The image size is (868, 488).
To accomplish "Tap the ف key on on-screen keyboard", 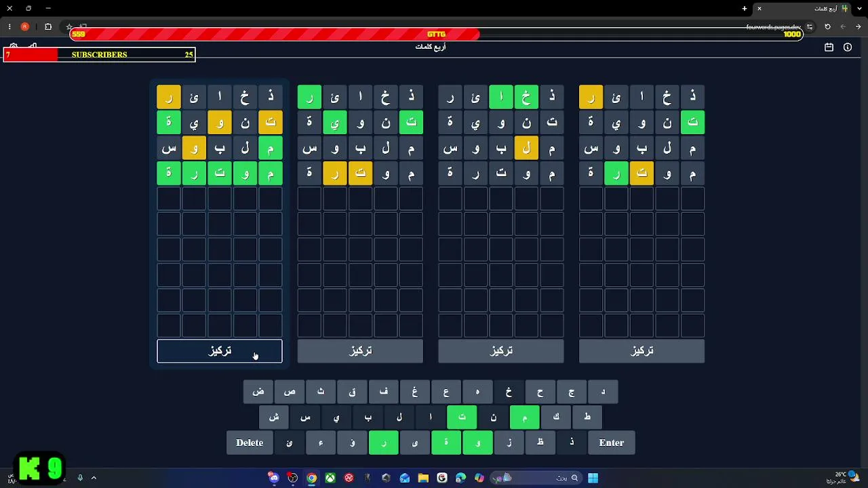I will [x=384, y=392].
